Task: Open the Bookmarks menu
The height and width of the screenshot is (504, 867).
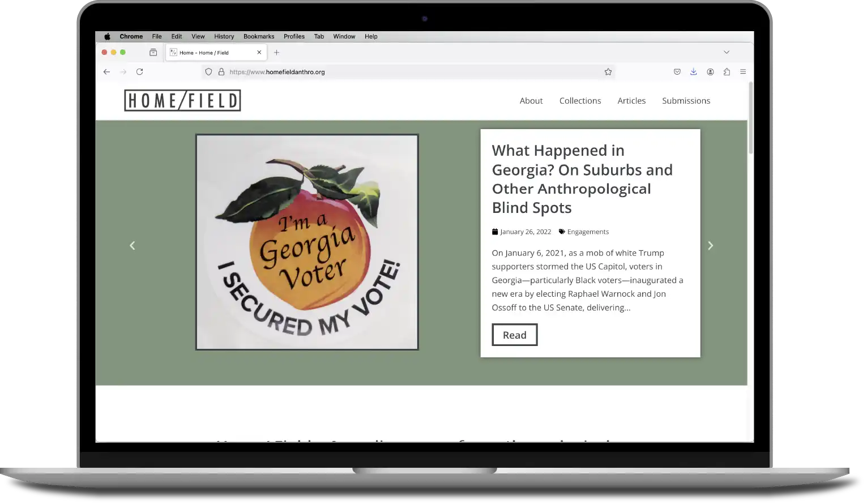Action: tap(259, 36)
